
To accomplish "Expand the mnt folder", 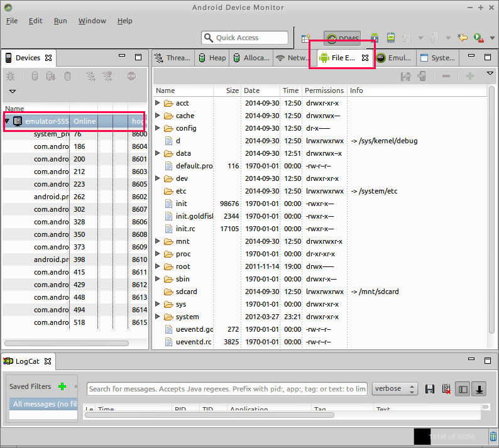I will [157, 241].
